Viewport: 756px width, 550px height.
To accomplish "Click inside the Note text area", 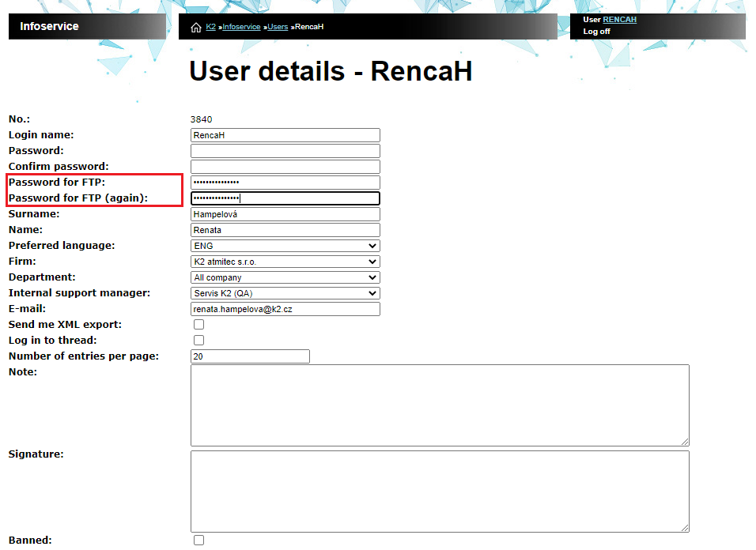I will [440, 405].
